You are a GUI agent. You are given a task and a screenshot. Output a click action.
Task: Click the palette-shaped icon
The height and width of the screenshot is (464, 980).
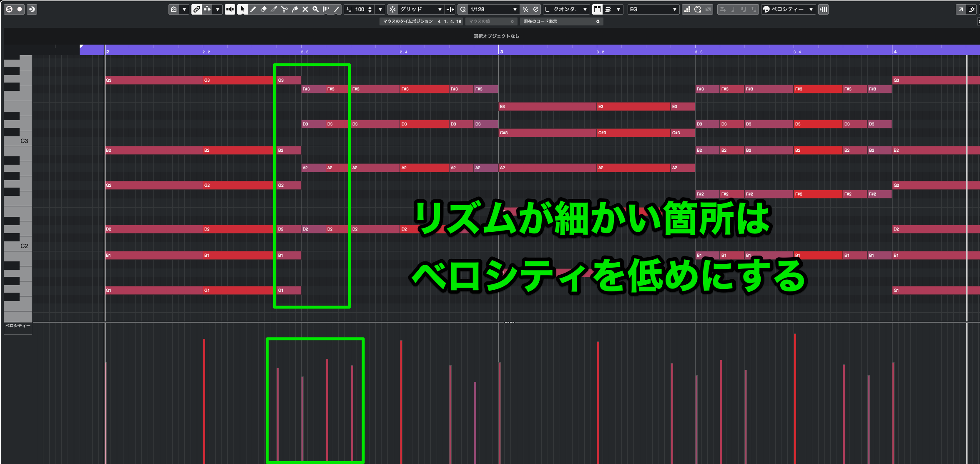point(698,9)
